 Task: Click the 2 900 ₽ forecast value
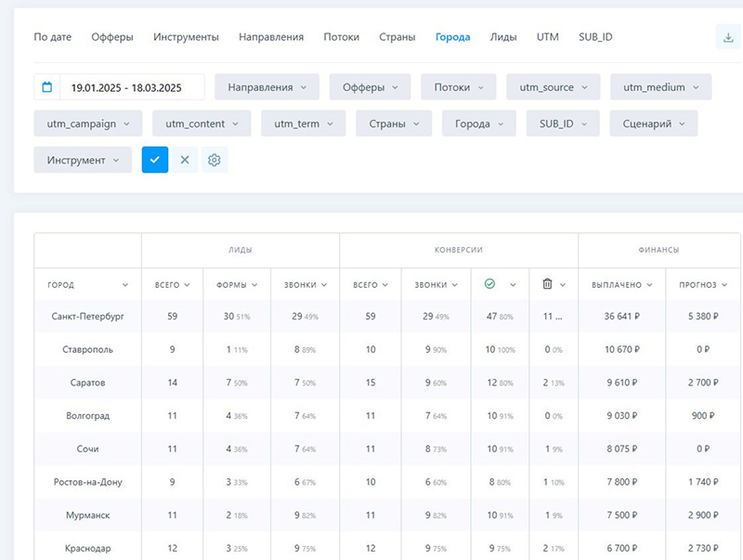coord(703,515)
